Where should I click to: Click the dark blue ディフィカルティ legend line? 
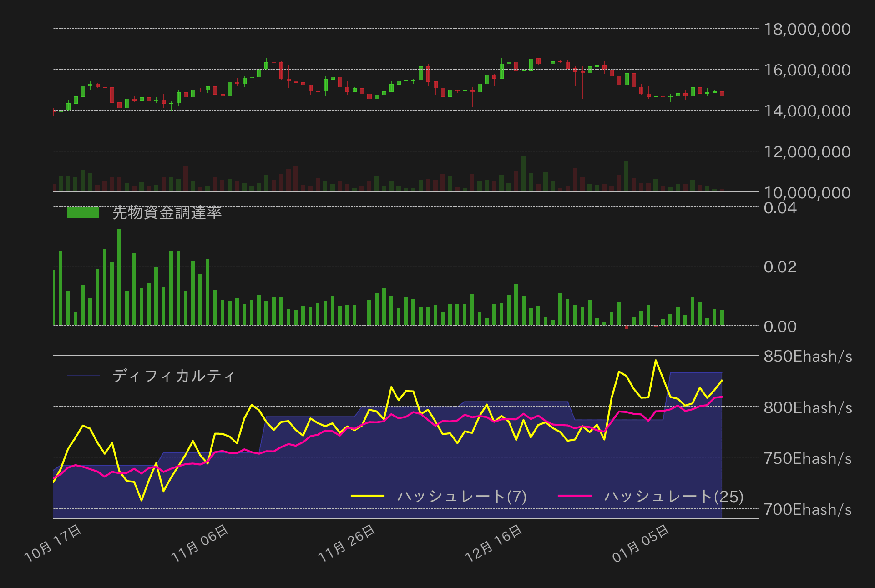click(83, 376)
